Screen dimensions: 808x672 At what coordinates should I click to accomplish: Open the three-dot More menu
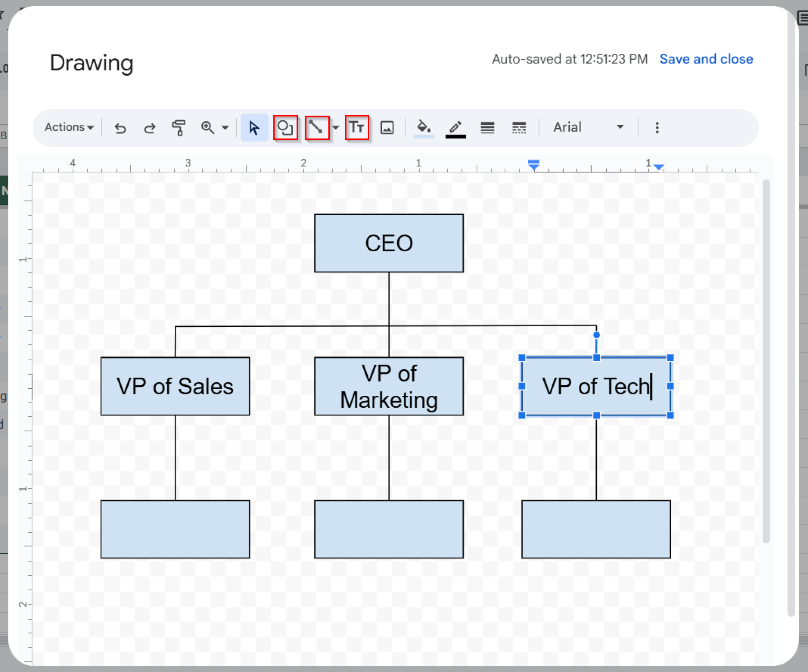(x=657, y=127)
